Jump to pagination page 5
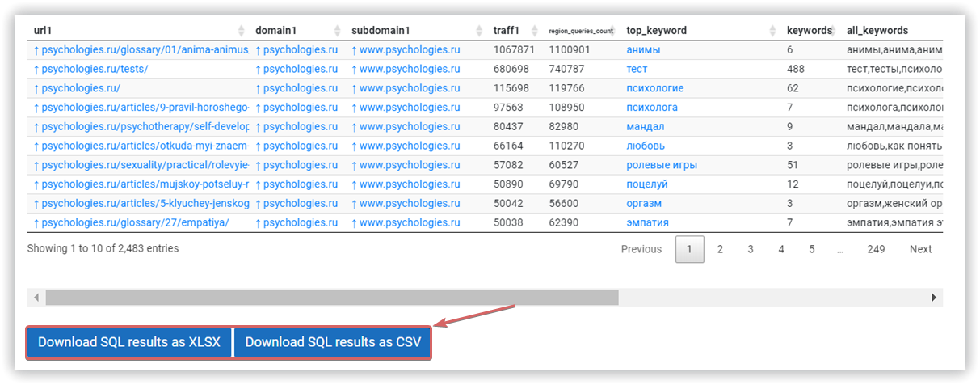The height and width of the screenshot is (385, 980). [x=812, y=249]
